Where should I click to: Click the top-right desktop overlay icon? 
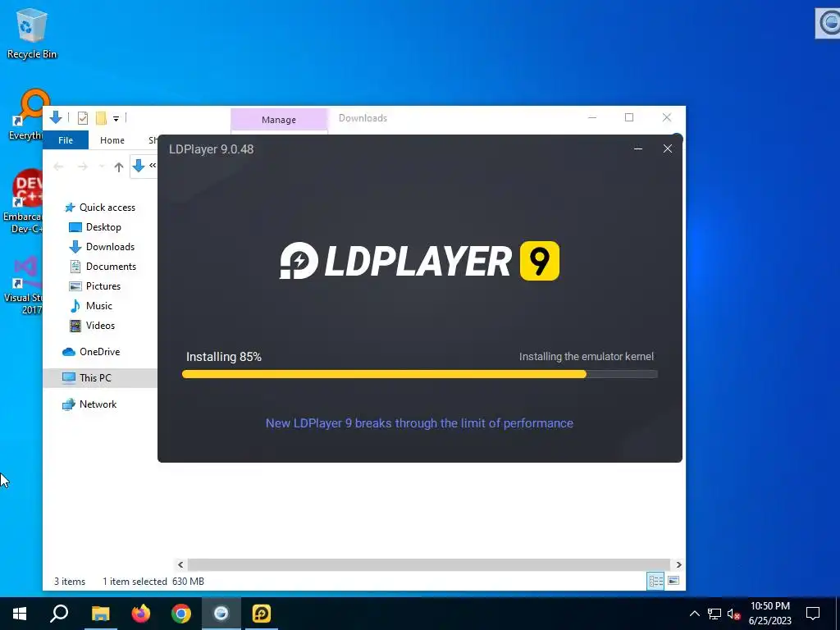tap(828, 23)
